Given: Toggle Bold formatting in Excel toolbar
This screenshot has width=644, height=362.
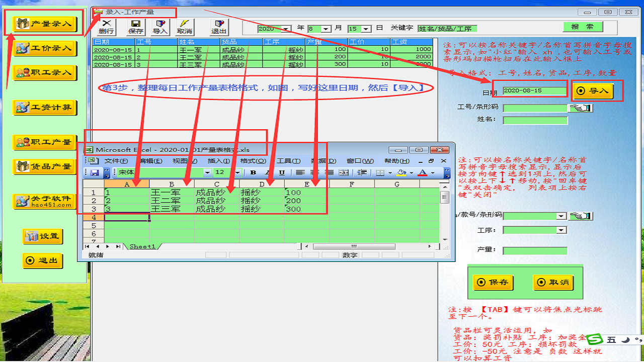Looking at the screenshot, I should [253, 172].
